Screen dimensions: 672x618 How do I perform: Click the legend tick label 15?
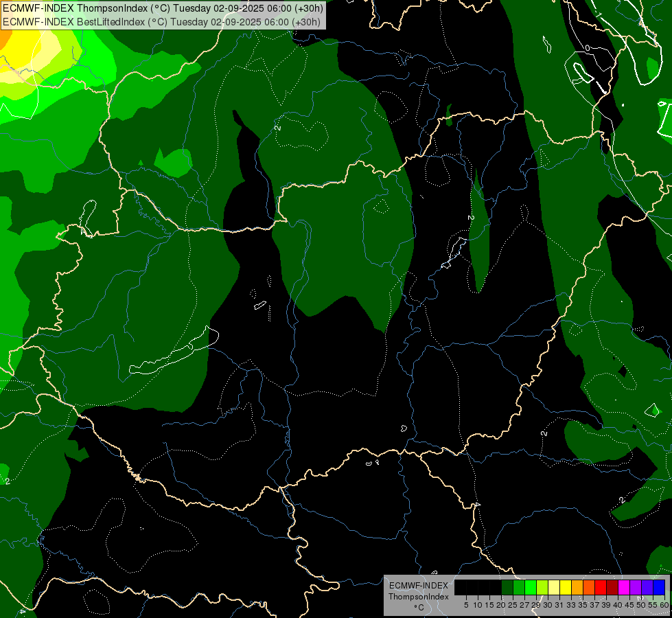pos(489,605)
